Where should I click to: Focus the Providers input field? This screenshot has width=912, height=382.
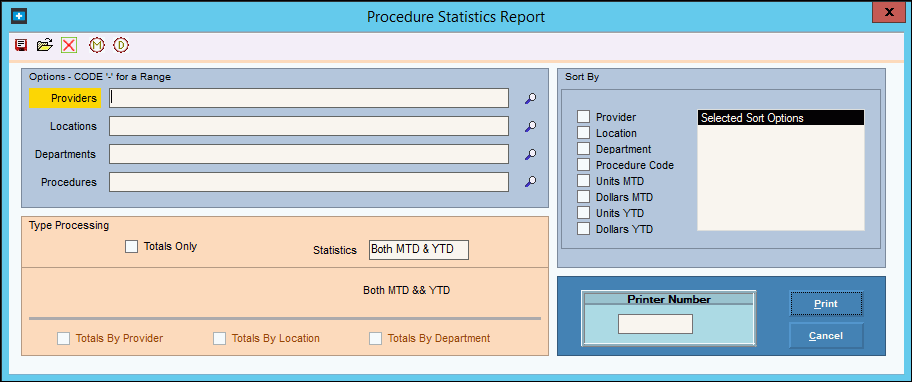tap(309, 98)
